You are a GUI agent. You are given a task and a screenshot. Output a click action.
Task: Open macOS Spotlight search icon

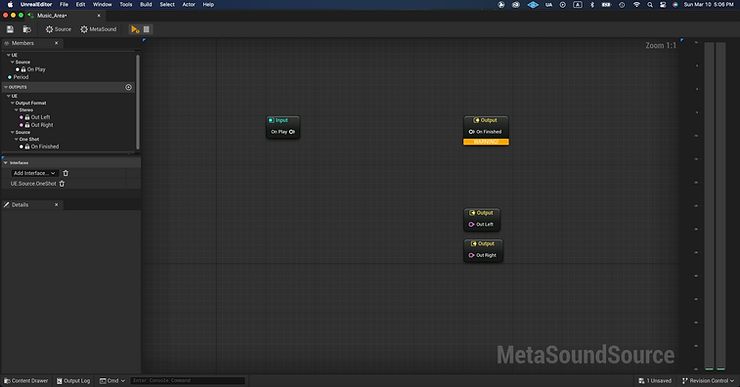pos(650,5)
